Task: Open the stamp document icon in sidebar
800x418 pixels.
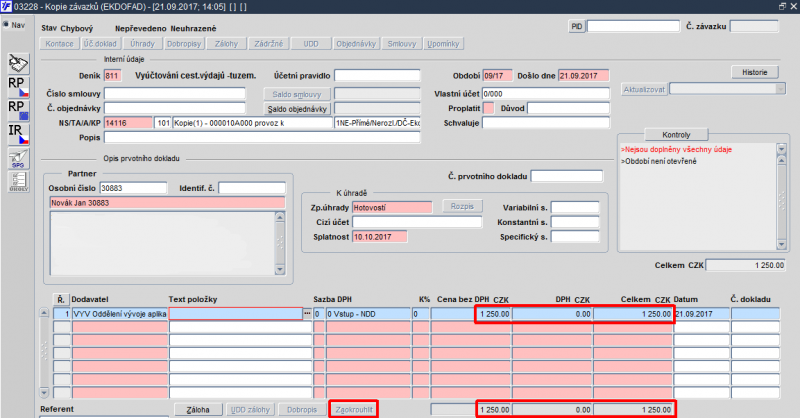Action: (x=18, y=64)
